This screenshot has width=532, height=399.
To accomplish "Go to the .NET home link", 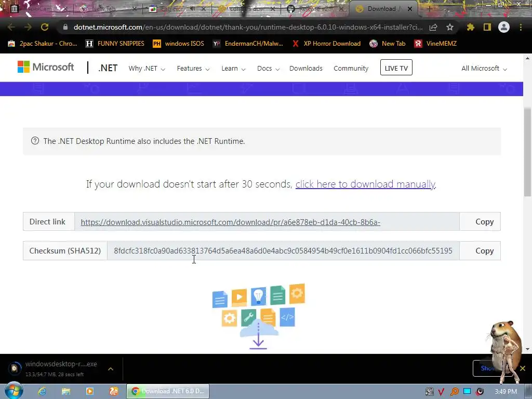I will tap(108, 68).
